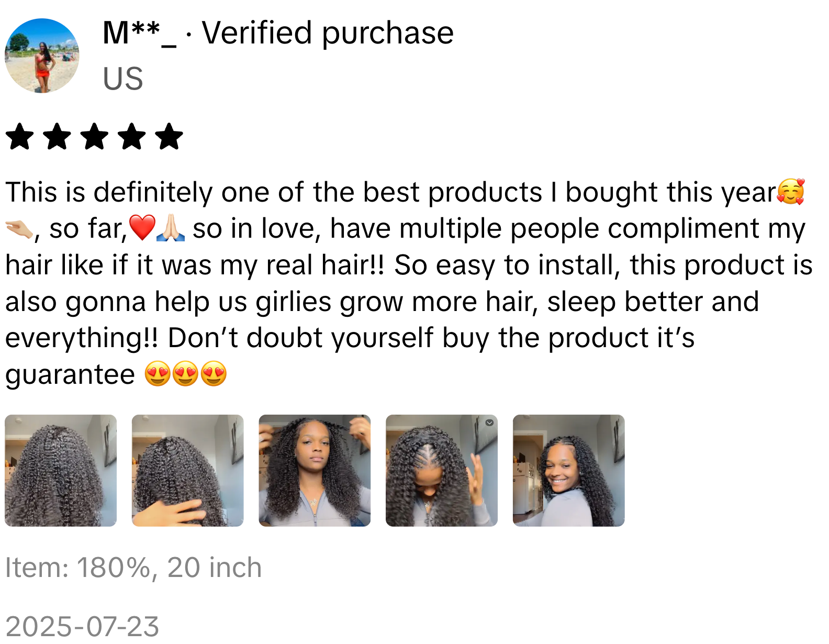The width and height of the screenshot is (829, 644).
Task: Select the third rating star
Action: tap(95, 137)
